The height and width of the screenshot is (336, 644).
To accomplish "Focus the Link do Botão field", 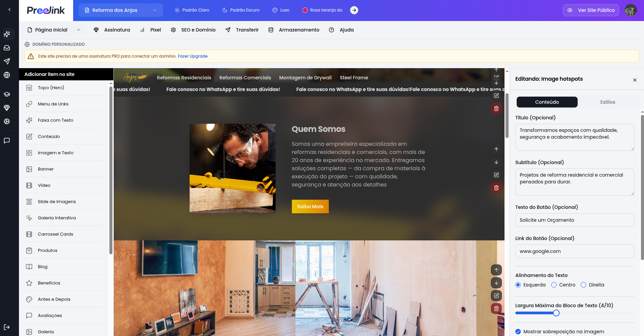I will pos(575,251).
